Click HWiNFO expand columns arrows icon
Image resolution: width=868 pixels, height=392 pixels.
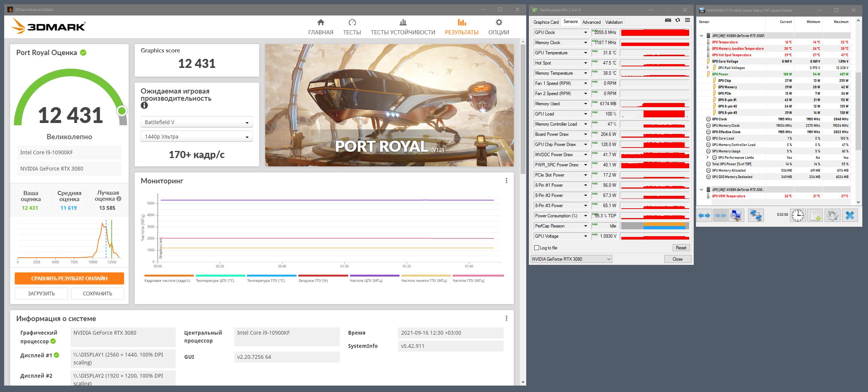pyautogui.click(x=704, y=215)
